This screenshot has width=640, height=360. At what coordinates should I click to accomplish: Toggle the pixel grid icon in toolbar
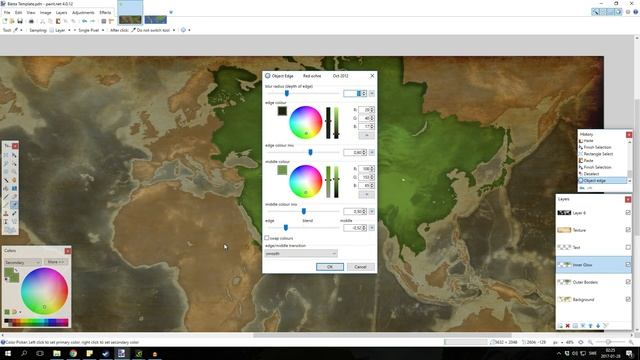[x=104, y=21]
